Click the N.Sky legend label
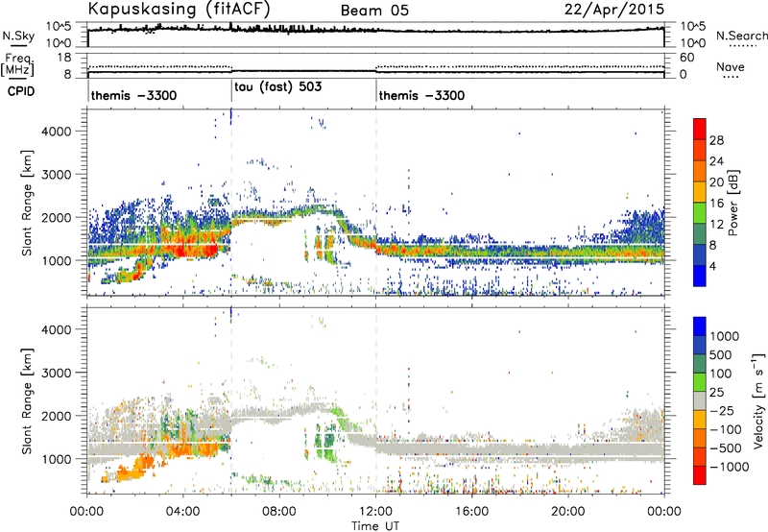The height and width of the screenshot is (532, 768). coord(18,36)
